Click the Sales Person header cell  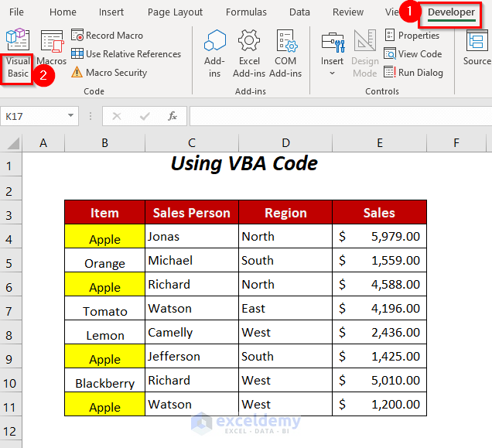[192, 212]
